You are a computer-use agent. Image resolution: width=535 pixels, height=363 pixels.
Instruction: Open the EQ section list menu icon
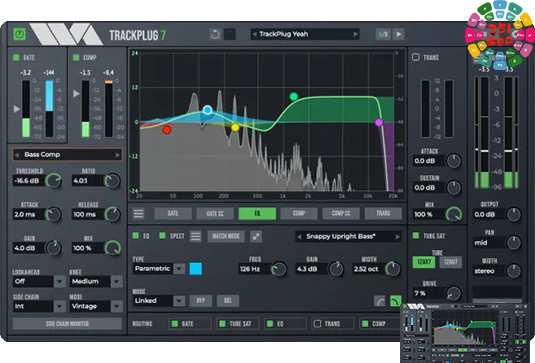[x=196, y=236]
